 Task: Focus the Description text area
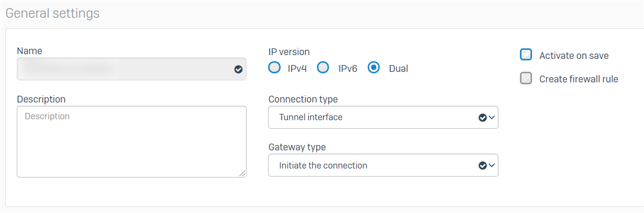(x=132, y=141)
